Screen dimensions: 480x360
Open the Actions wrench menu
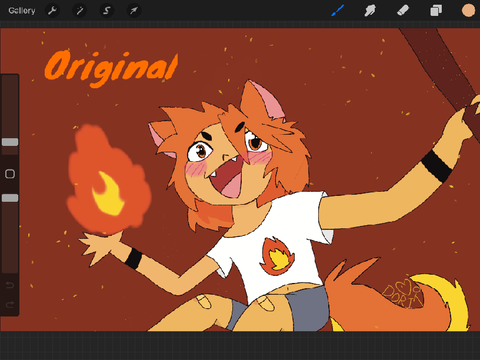click(x=52, y=11)
